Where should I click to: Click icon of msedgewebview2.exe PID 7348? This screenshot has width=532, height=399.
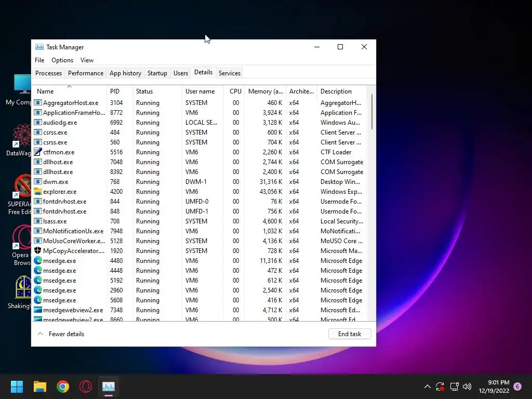click(38, 310)
